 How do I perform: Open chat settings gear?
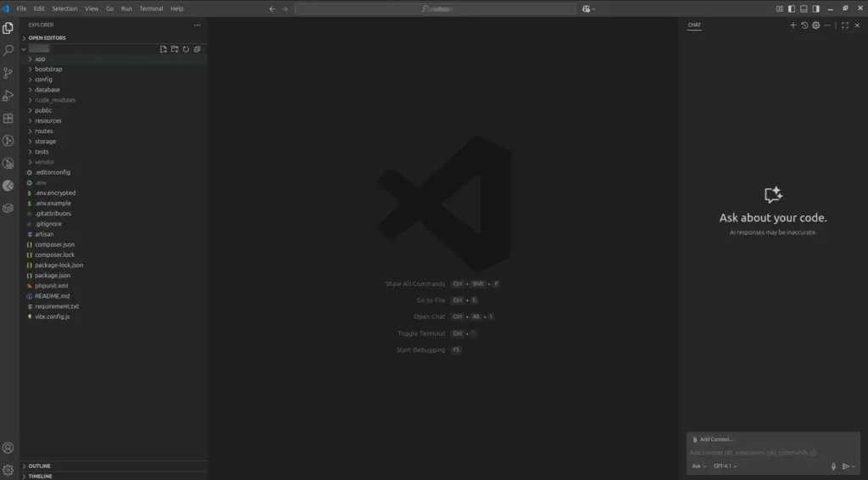(x=816, y=25)
